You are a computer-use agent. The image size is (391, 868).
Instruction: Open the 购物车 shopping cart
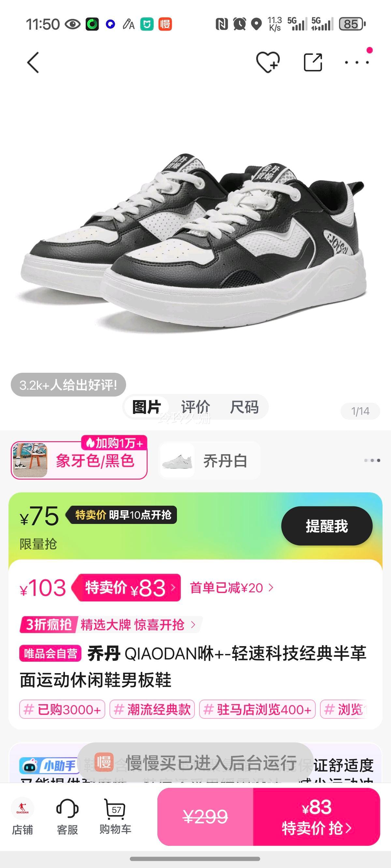[115, 820]
